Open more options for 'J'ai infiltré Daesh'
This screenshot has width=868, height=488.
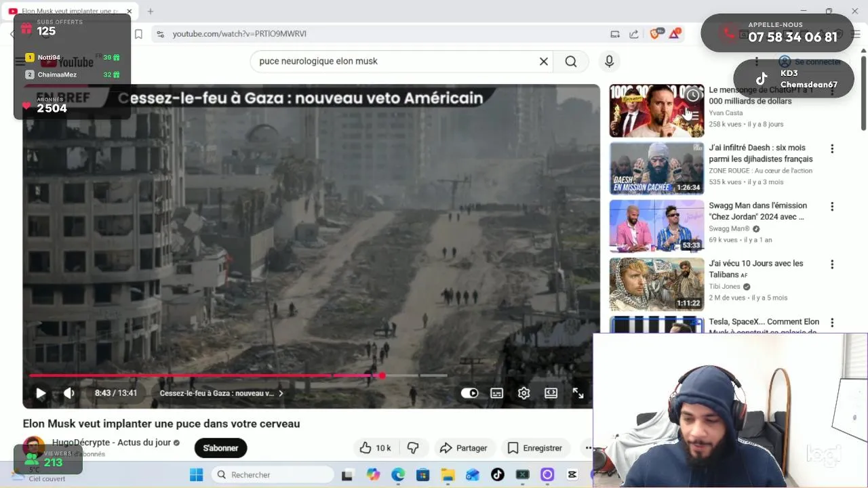(832, 149)
